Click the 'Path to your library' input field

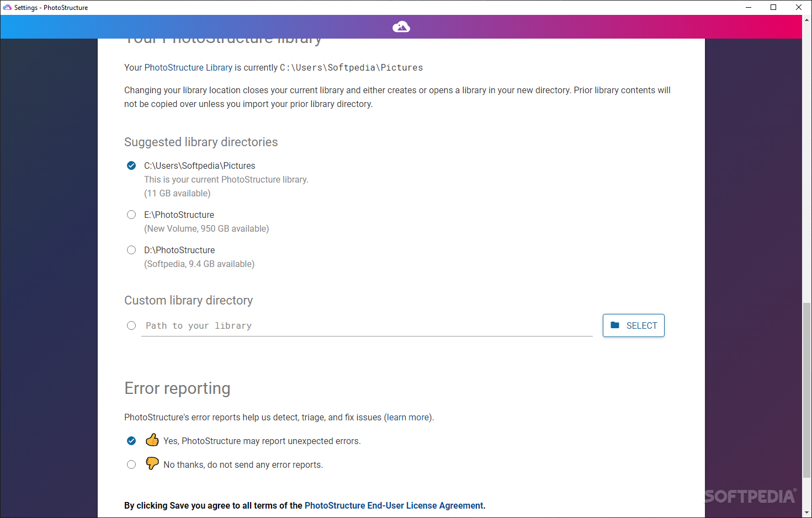click(x=367, y=325)
